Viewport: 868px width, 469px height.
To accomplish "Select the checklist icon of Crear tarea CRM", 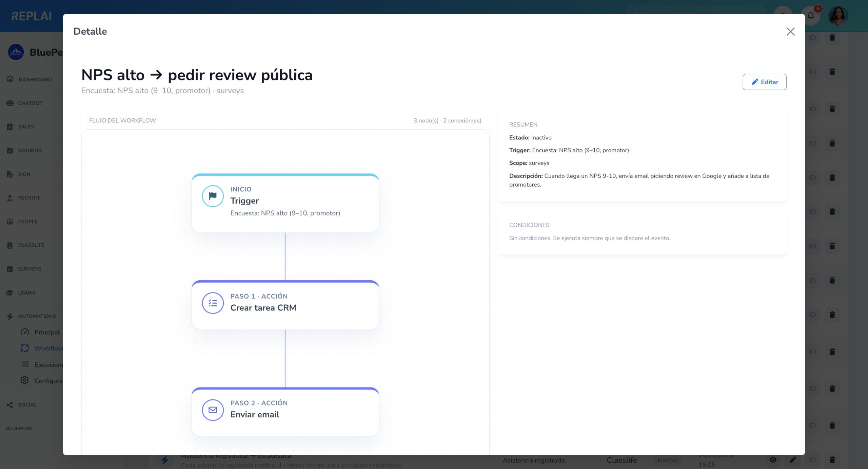I will 213,303.
